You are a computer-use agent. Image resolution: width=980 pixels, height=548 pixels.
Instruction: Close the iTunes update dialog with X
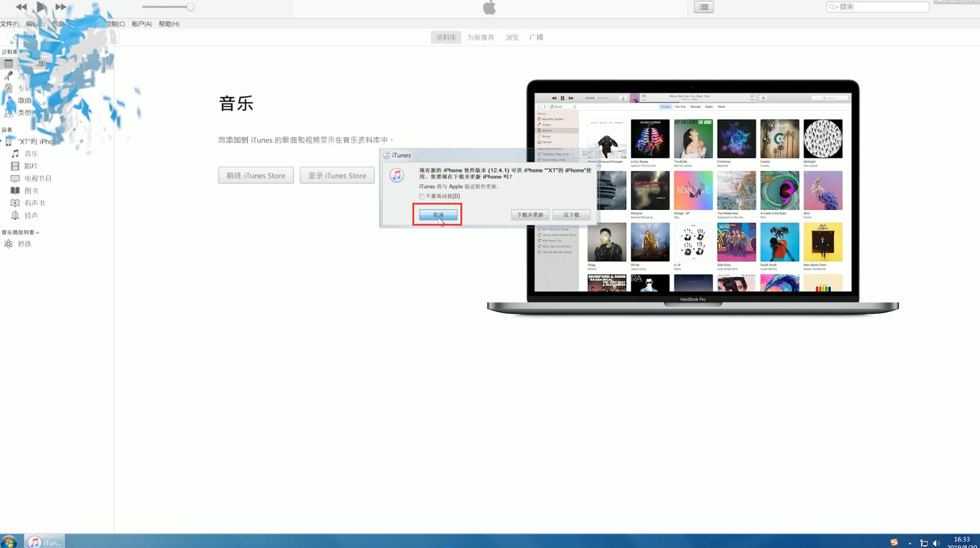[585, 154]
